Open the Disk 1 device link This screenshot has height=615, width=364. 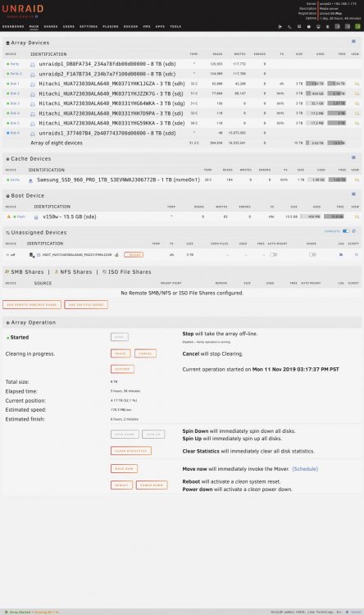click(x=15, y=84)
